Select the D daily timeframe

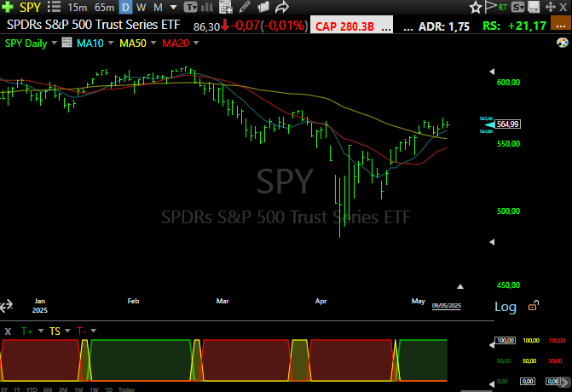[125, 7]
